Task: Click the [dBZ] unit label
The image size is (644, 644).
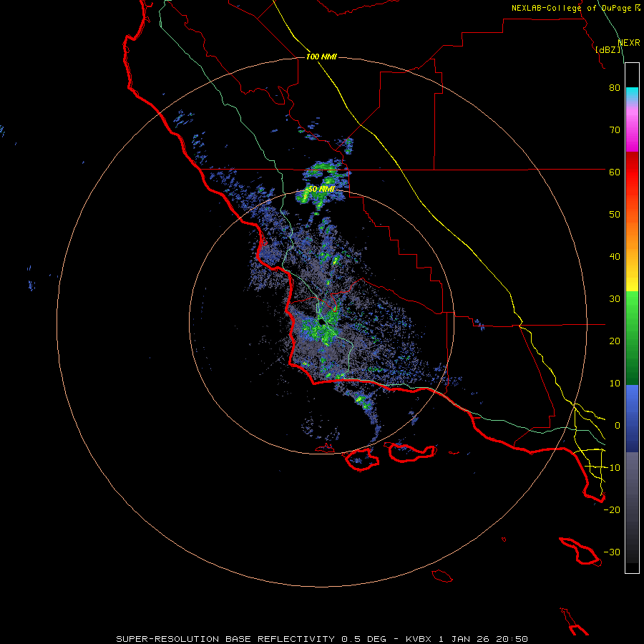Action: 608,49
